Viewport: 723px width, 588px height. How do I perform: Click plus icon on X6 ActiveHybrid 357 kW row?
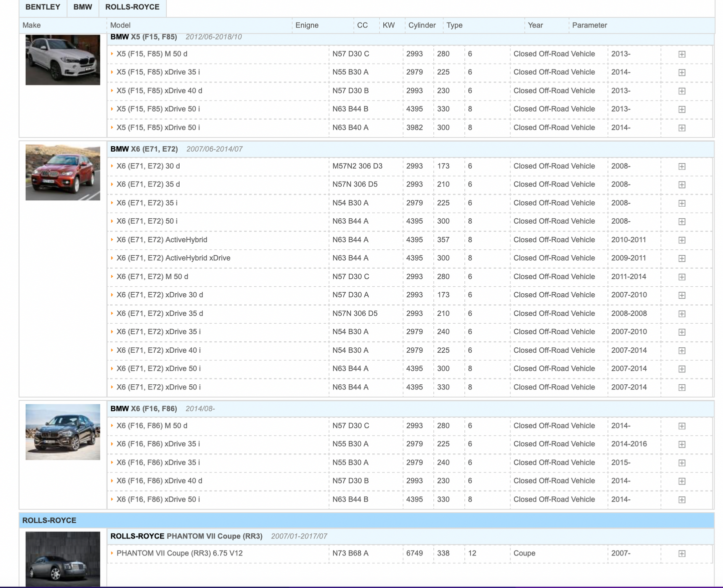tap(682, 240)
